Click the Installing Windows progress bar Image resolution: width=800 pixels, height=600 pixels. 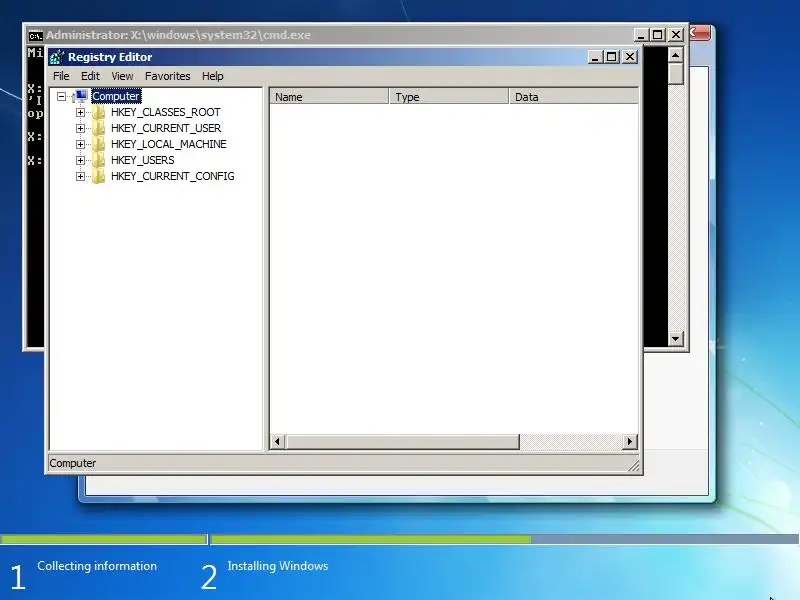[x=505, y=539]
